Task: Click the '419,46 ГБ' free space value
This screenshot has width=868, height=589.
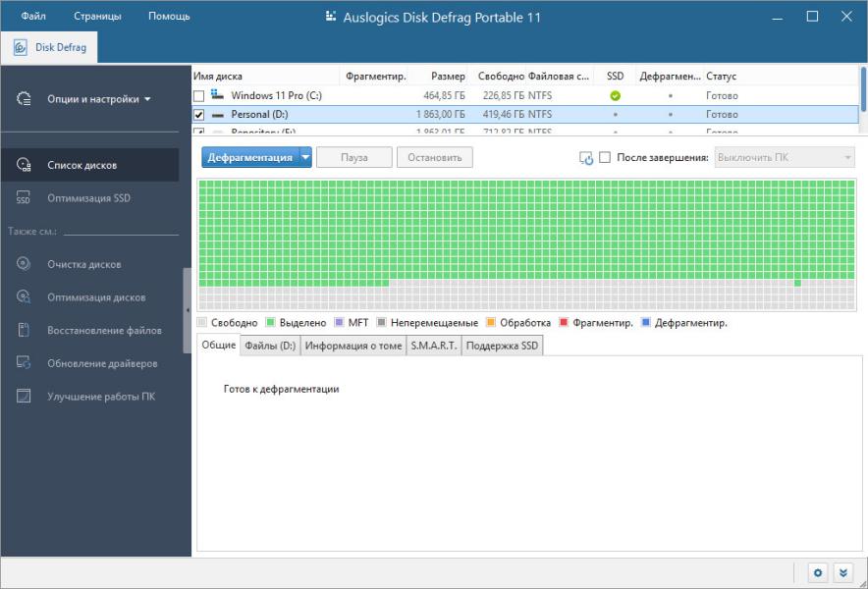Action: click(x=503, y=115)
